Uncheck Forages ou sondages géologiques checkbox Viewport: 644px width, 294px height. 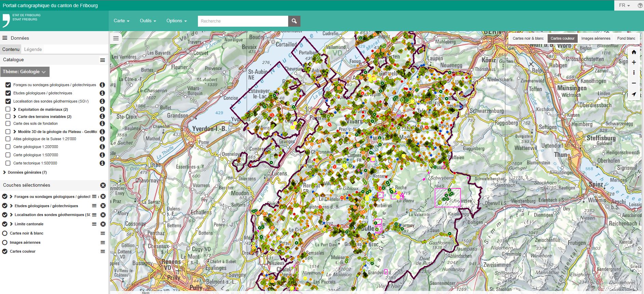point(8,85)
